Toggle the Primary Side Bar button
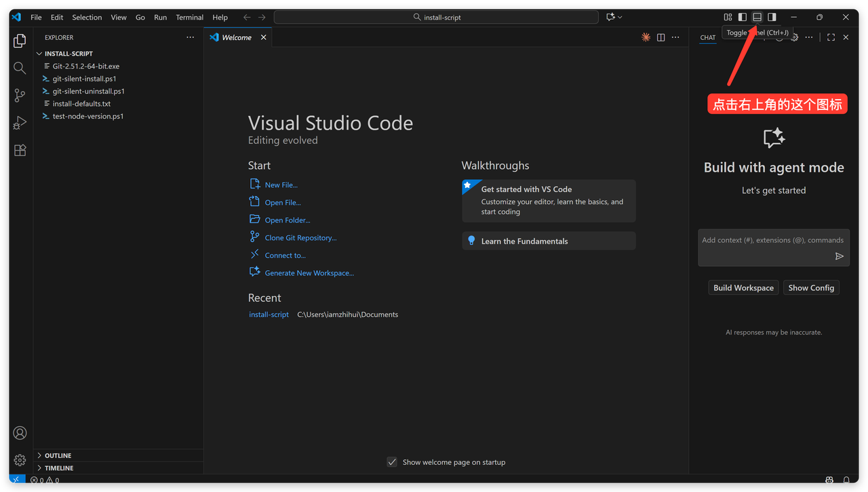This screenshot has height=492, width=868. point(743,17)
